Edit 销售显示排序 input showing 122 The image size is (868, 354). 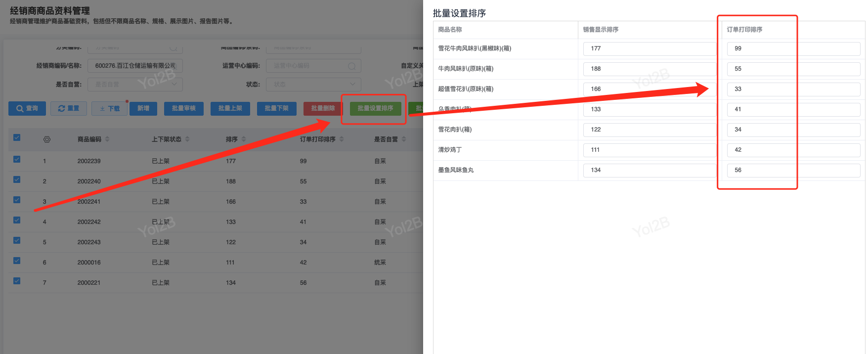(650, 130)
